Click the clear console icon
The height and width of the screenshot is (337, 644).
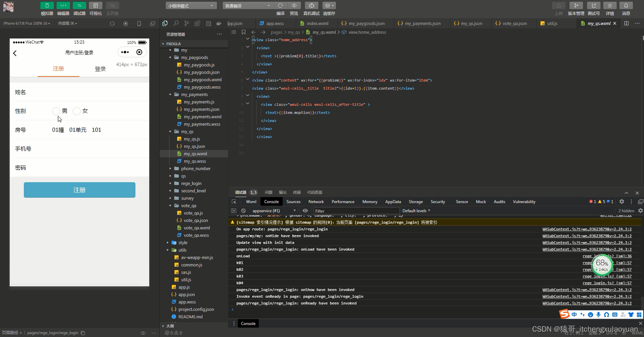point(243,211)
